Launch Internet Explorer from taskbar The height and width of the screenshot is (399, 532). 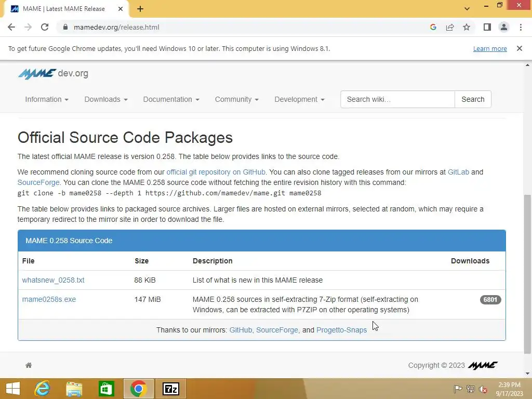point(43,389)
